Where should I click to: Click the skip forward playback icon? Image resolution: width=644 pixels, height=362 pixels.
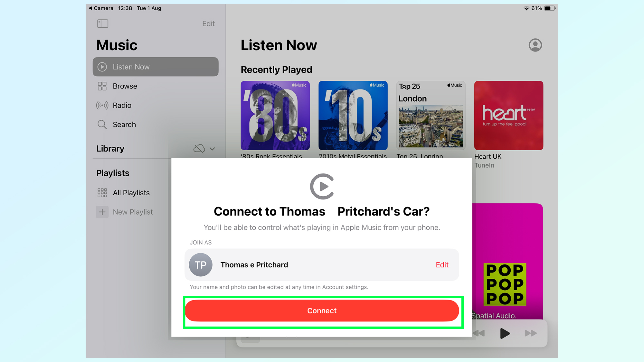tap(530, 333)
